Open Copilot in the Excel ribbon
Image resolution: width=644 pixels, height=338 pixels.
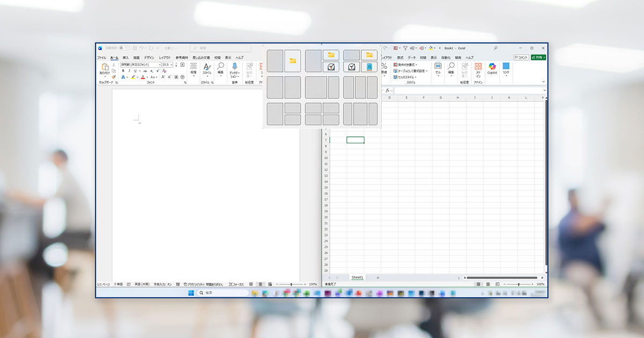pos(492,67)
